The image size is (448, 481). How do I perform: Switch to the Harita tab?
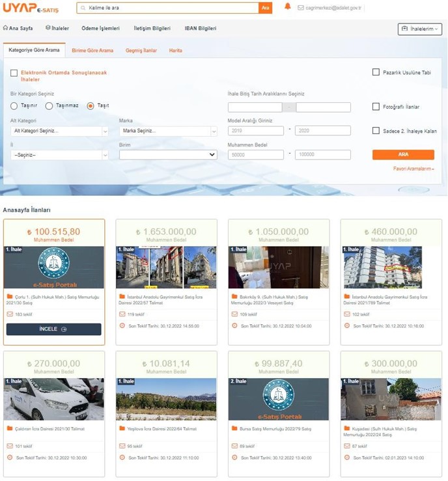click(x=175, y=50)
